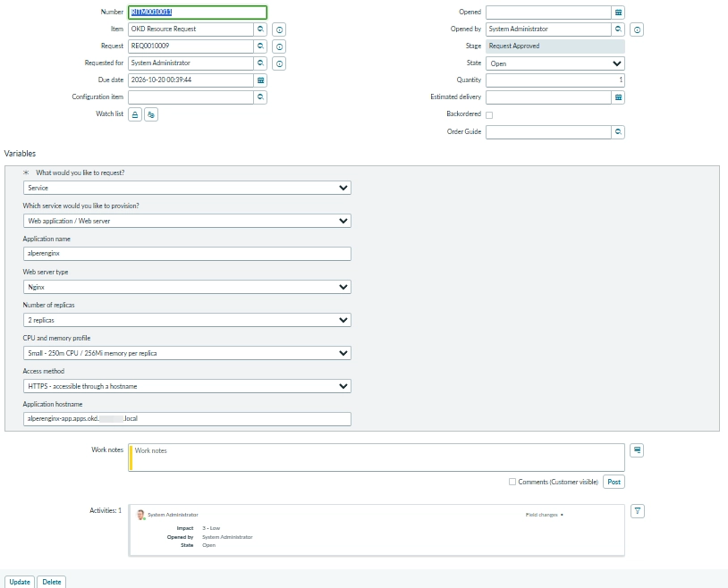Image resolution: width=728 pixels, height=588 pixels.
Task: Unlock the Watch list
Action: [x=135, y=114]
